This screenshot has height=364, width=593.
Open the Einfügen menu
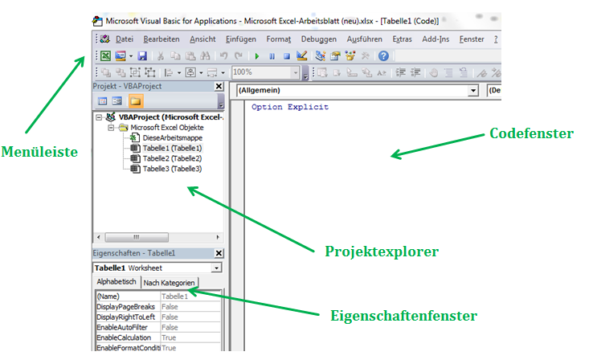click(x=241, y=39)
